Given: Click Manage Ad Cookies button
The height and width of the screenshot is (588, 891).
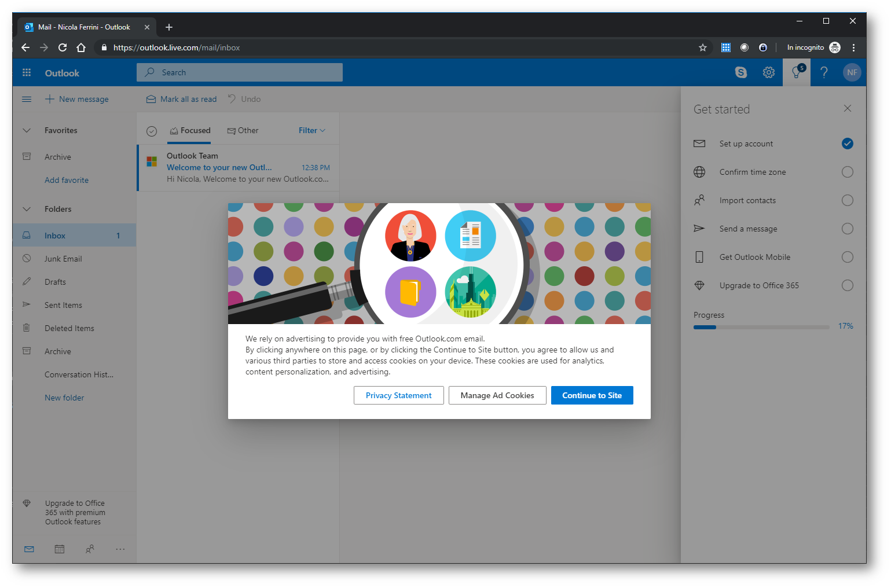Looking at the screenshot, I should pos(497,395).
